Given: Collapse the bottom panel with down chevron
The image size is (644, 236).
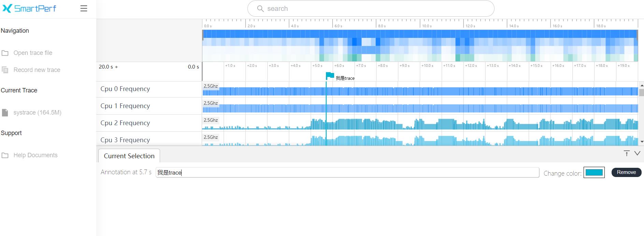Looking at the screenshot, I should point(637,153).
